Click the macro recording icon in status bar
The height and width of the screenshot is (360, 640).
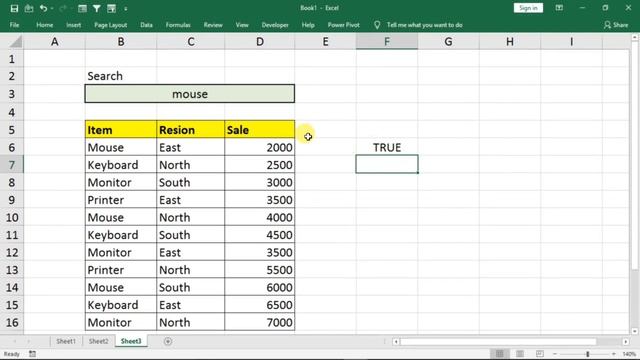[x=32, y=354]
